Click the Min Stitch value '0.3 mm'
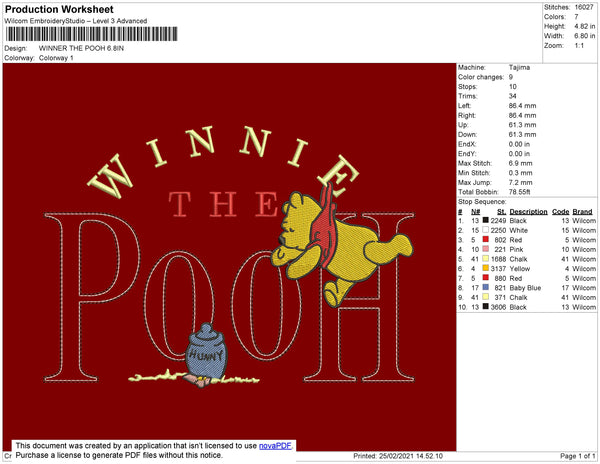Screen dimensions: 600x464 click(520, 173)
